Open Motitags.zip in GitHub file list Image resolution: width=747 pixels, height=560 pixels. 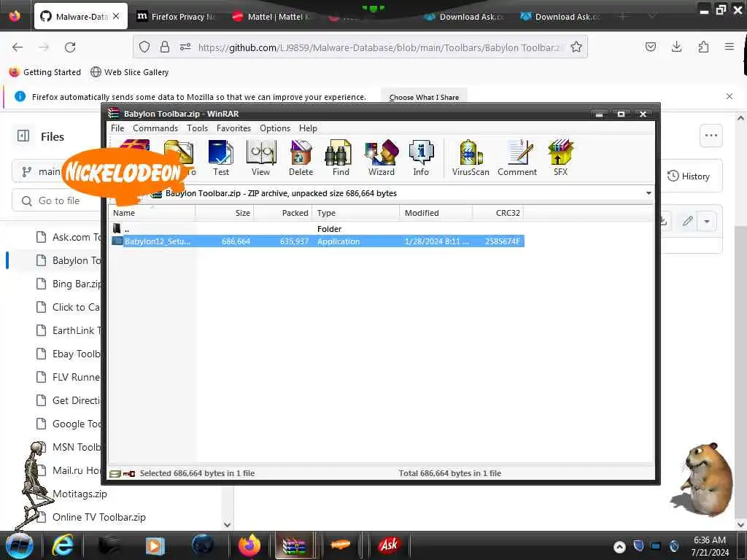80,494
